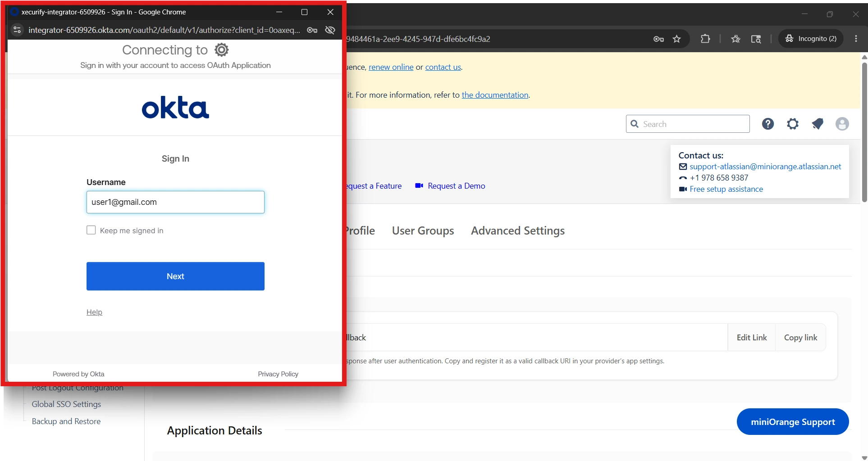Screen dimensions: 868x461
Task: Click the Copy link button
Action: coord(800,337)
